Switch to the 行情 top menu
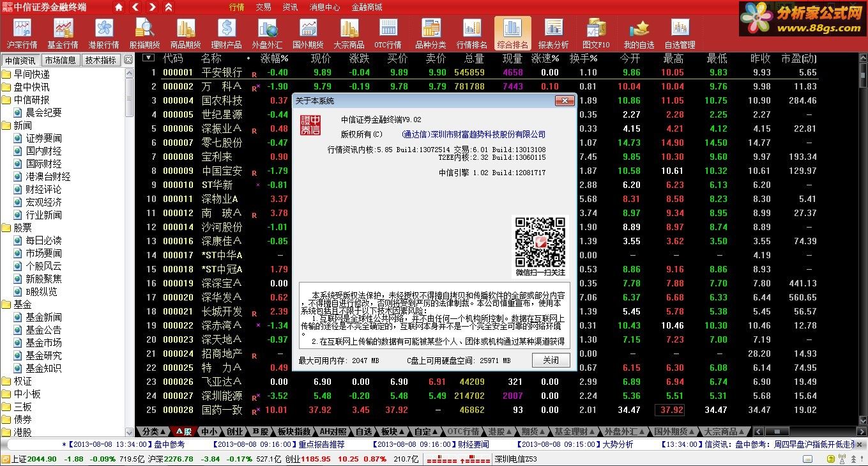The width and height of the screenshot is (868, 466). pyautogui.click(x=237, y=7)
